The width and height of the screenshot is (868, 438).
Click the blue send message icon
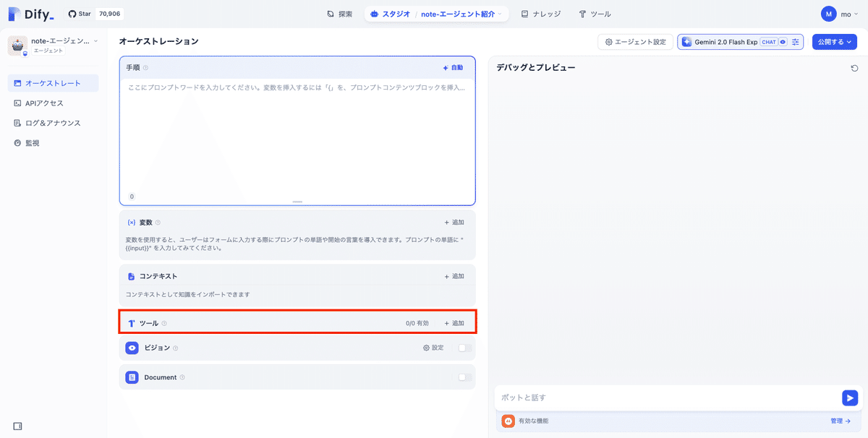pos(849,397)
